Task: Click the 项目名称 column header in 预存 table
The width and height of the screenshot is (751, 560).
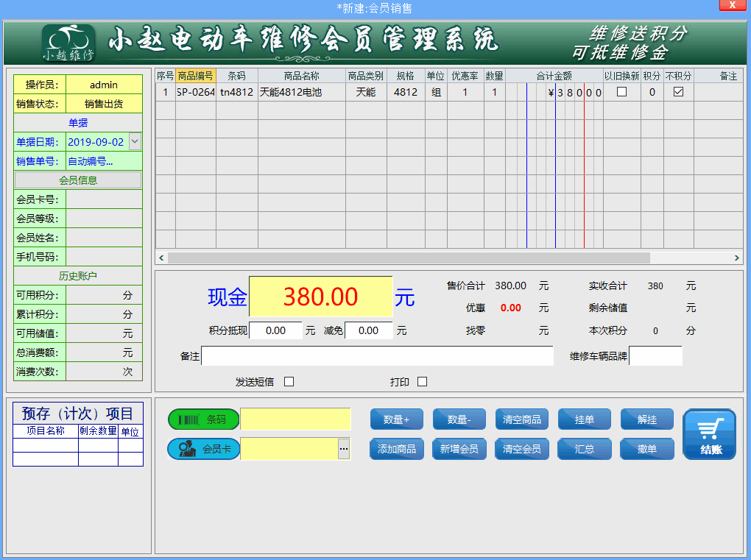Action: pyautogui.click(x=46, y=430)
